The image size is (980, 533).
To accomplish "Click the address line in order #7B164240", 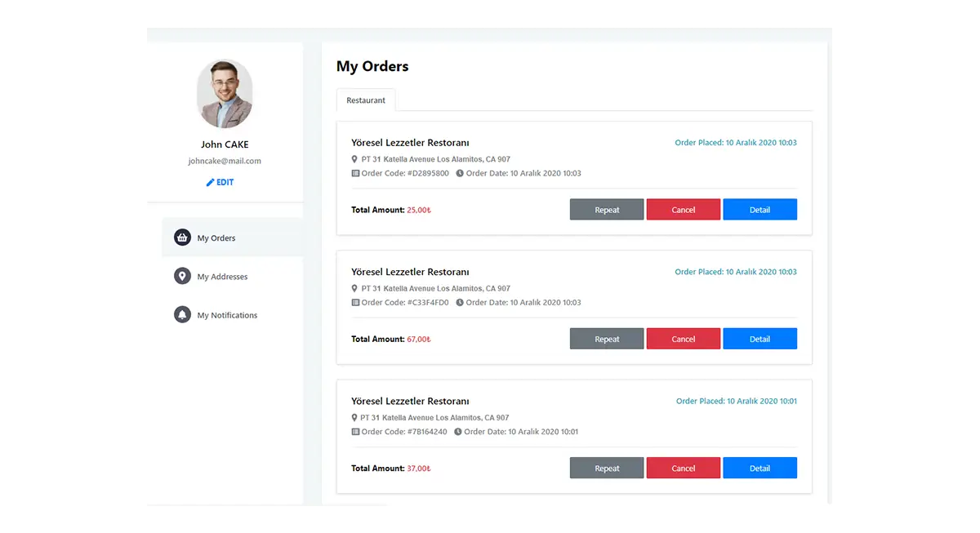I will 435,417.
